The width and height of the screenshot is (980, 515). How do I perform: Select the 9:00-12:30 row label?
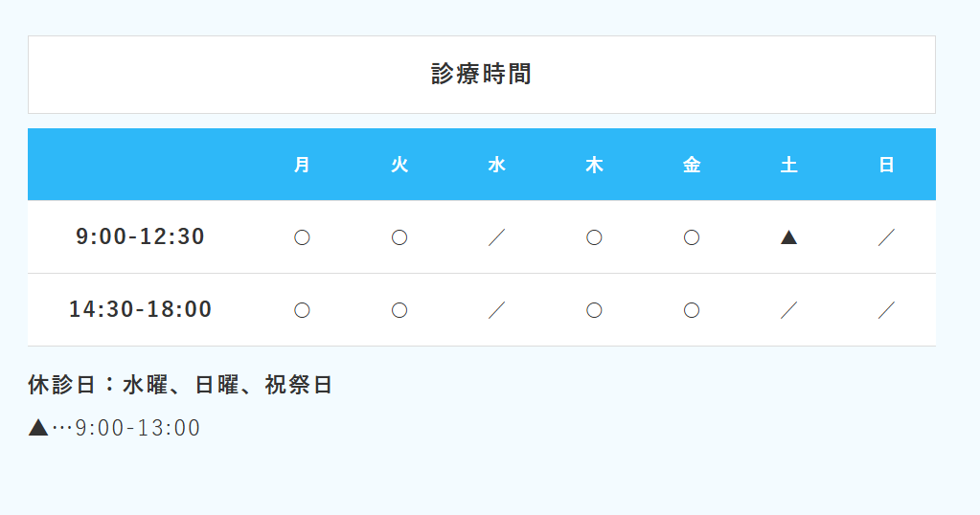coord(141,236)
